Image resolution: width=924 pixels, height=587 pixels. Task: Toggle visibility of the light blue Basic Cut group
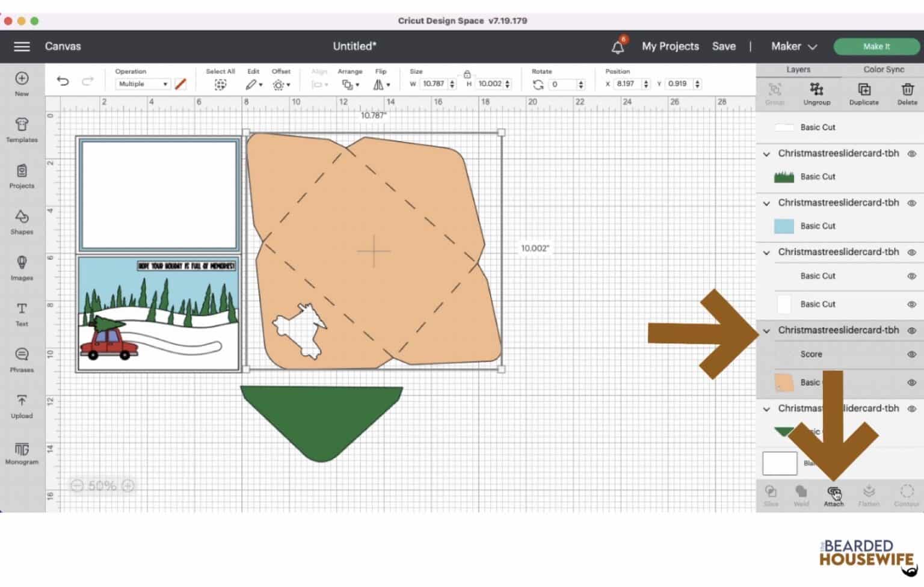coord(911,203)
